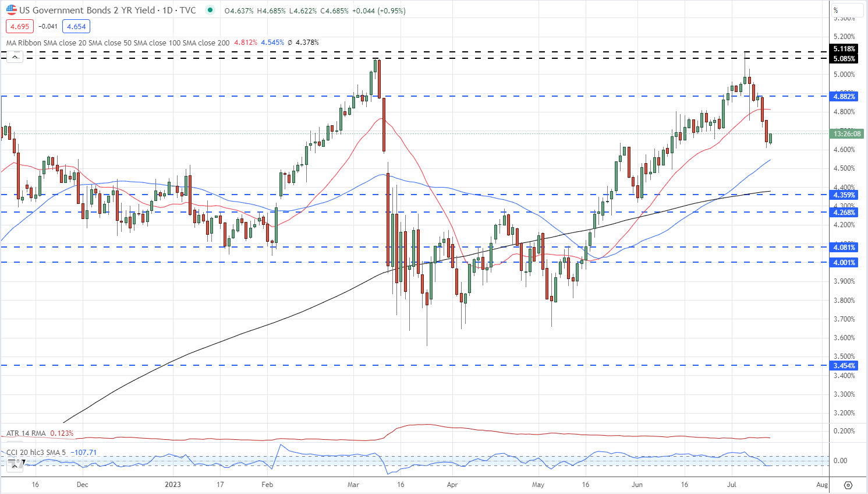Click the green market status dot
This screenshot has width=868, height=494.
pyautogui.click(x=210, y=10)
